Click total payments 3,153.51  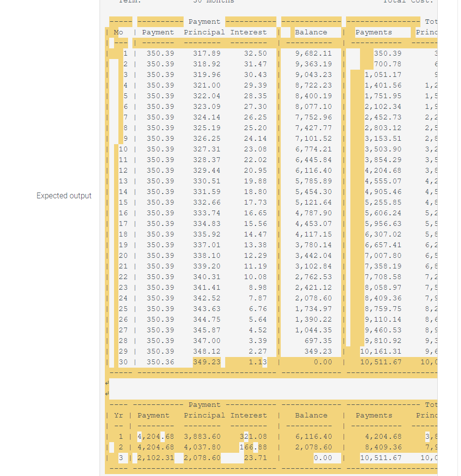tap(383, 138)
